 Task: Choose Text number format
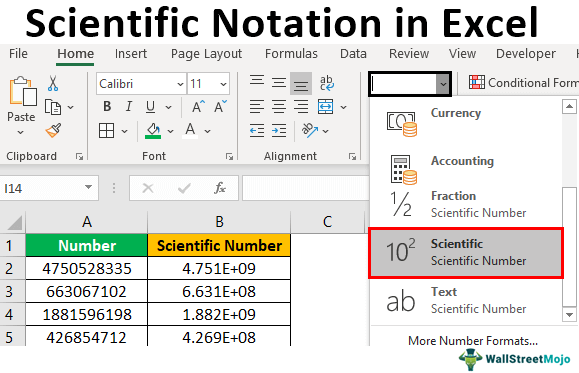tap(466, 300)
